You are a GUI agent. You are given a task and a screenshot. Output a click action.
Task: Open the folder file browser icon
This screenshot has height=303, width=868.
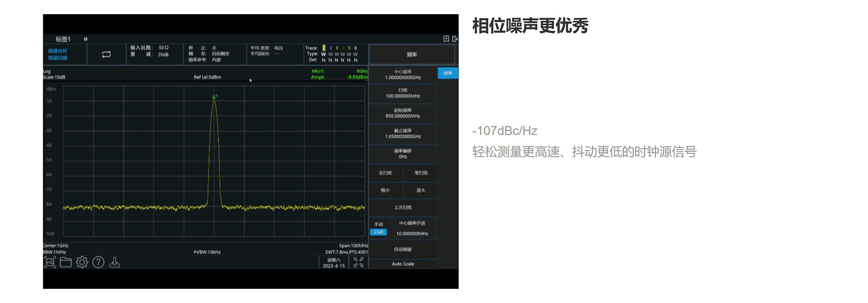coord(66,262)
